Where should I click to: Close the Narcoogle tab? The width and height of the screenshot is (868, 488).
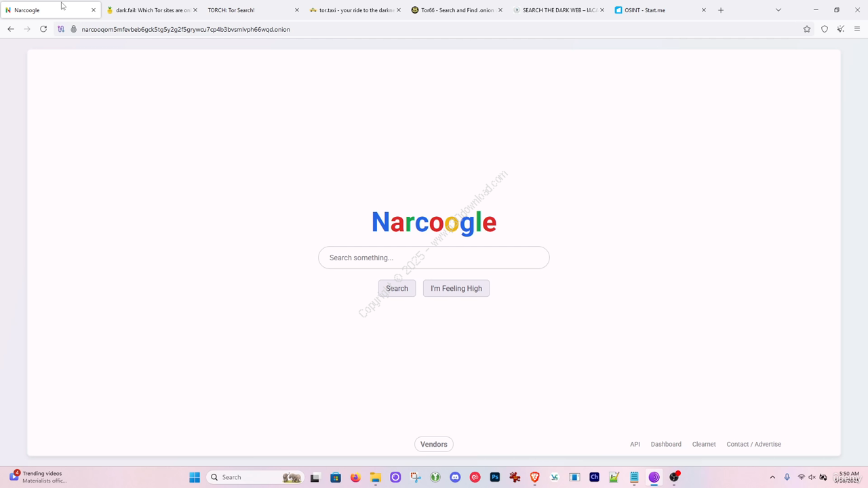[x=94, y=10]
